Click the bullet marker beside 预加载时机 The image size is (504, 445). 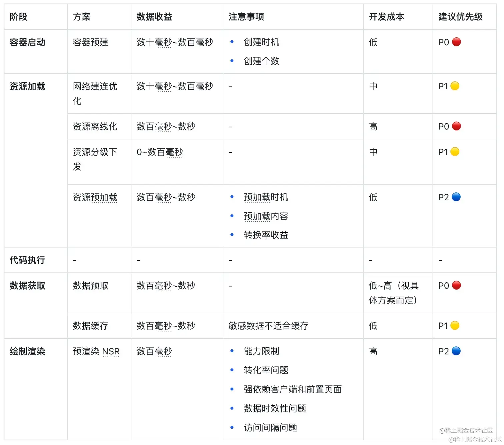[231, 197]
